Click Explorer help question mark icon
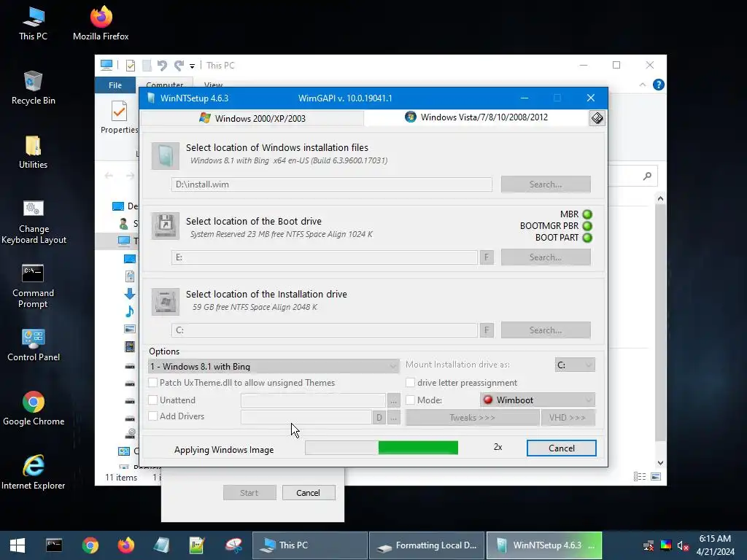The image size is (747, 560). pos(659,85)
